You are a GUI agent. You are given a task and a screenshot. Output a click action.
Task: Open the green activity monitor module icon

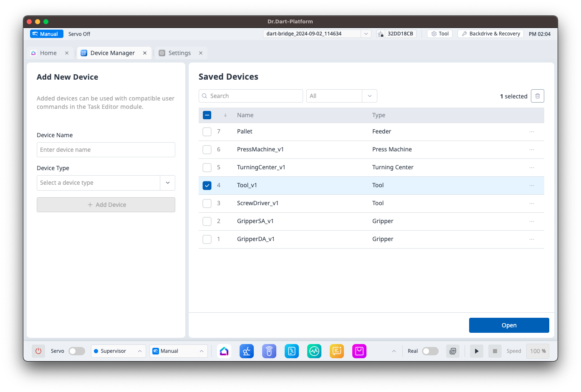click(314, 351)
